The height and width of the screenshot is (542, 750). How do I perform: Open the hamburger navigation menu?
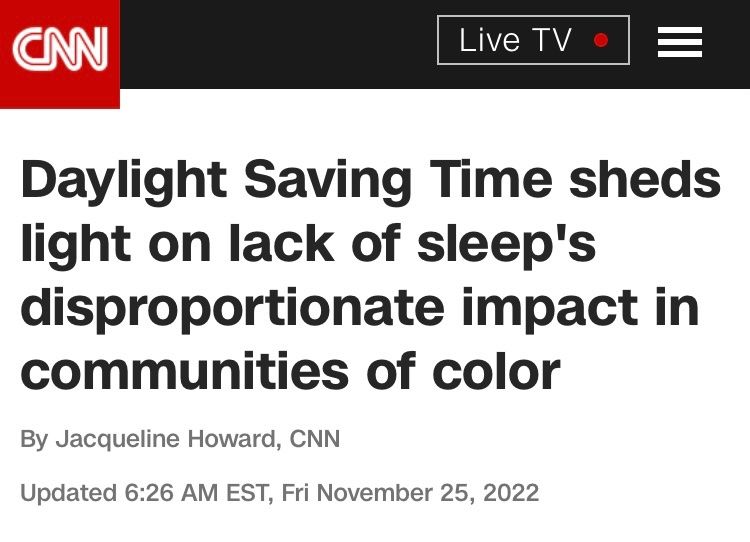point(679,42)
